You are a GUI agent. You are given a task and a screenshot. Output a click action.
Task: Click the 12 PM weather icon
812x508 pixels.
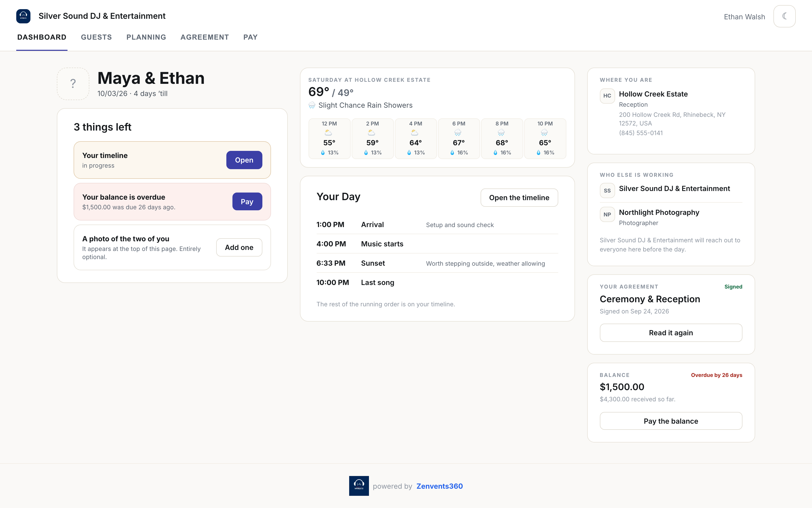pos(328,133)
